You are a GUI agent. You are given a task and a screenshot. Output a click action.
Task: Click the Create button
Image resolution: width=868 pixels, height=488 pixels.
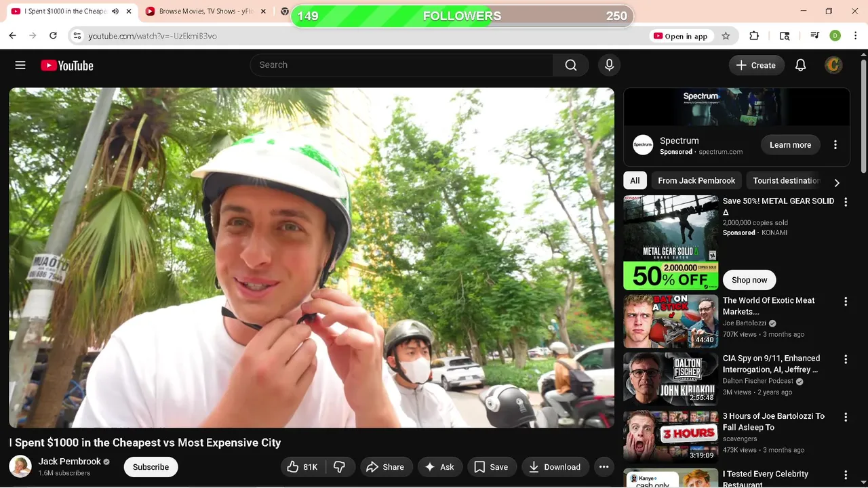click(756, 65)
